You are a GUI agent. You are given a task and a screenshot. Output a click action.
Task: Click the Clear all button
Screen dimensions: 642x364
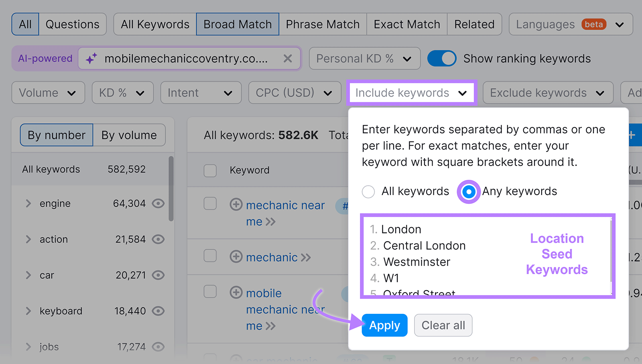click(x=443, y=325)
